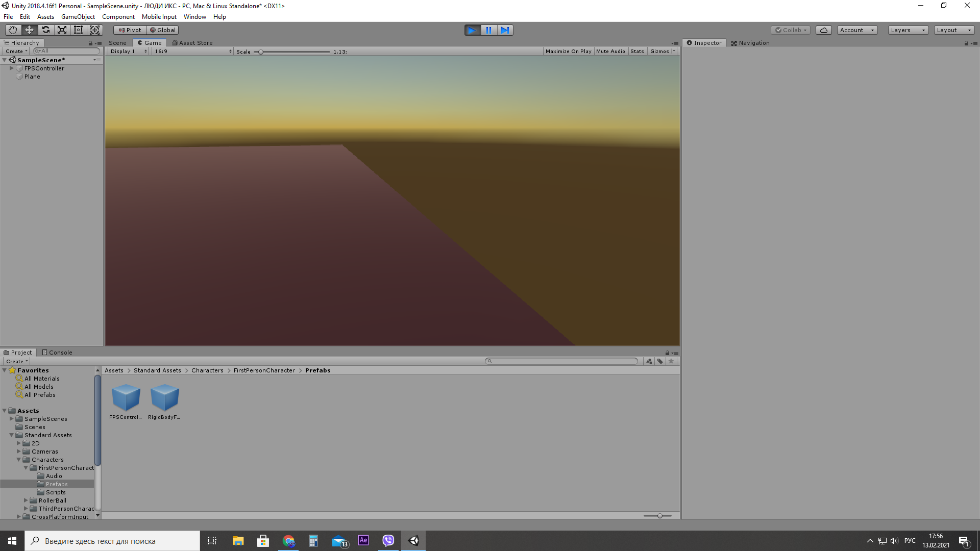Click the FPSController prefab thumbnail

[x=126, y=398]
